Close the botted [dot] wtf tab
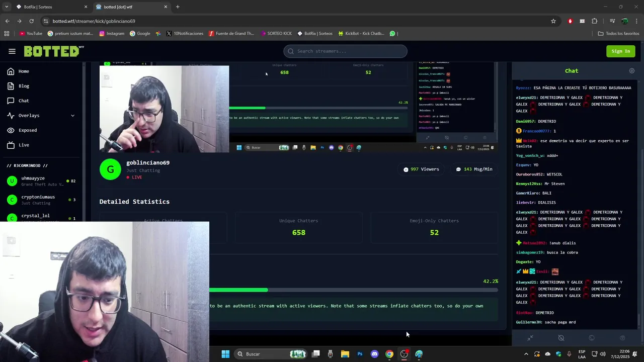Viewport: 644px width, 362px height. 166,7
